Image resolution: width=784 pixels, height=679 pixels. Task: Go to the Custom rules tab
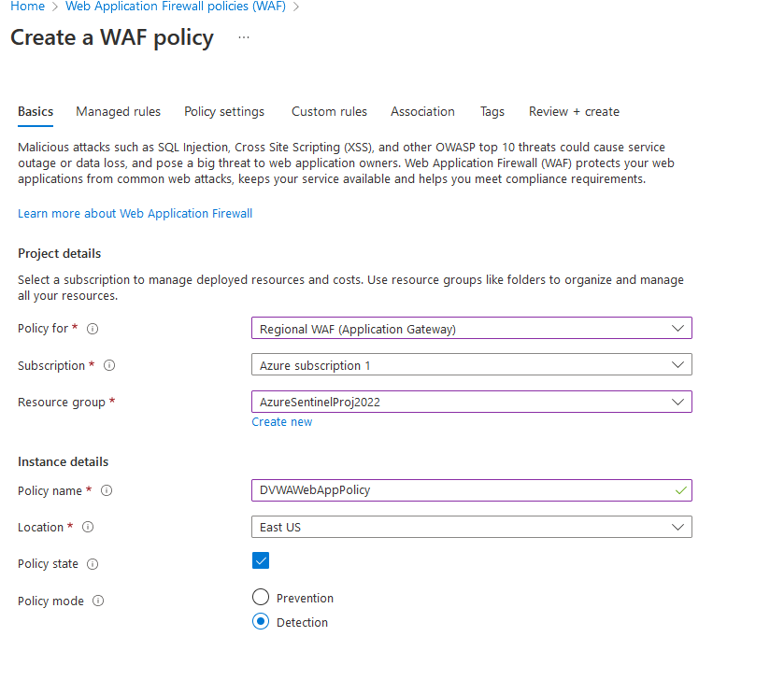click(329, 111)
